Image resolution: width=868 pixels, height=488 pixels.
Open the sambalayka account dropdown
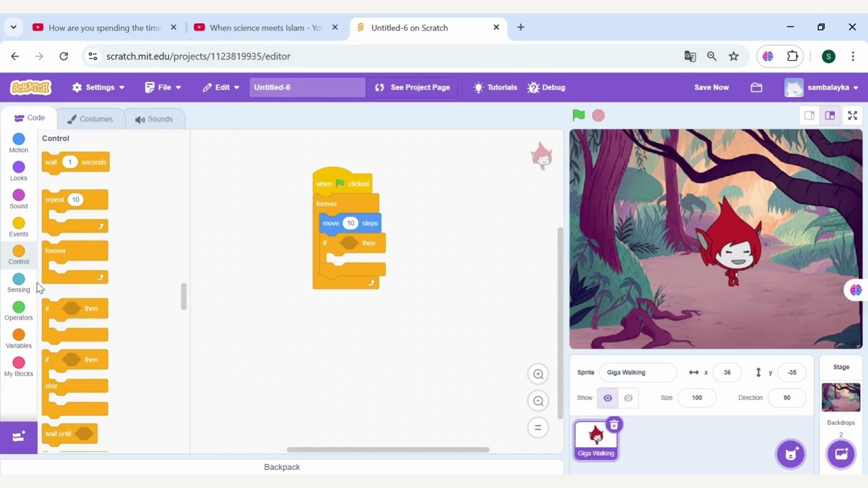pos(822,87)
